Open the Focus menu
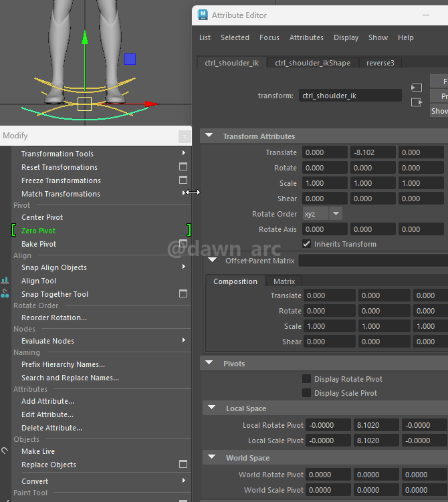 click(x=269, y=37)
